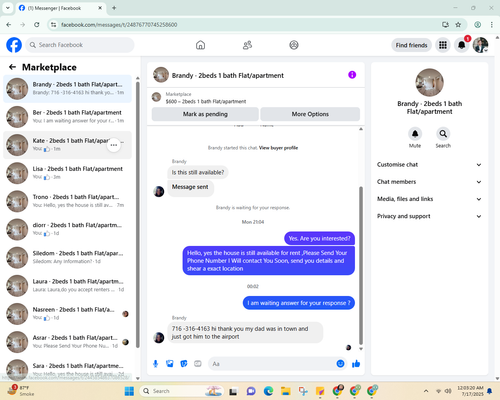Click the 'I am waiting answer' message bubble
This screenshot has width=500, height=400.
pos(299,303)
